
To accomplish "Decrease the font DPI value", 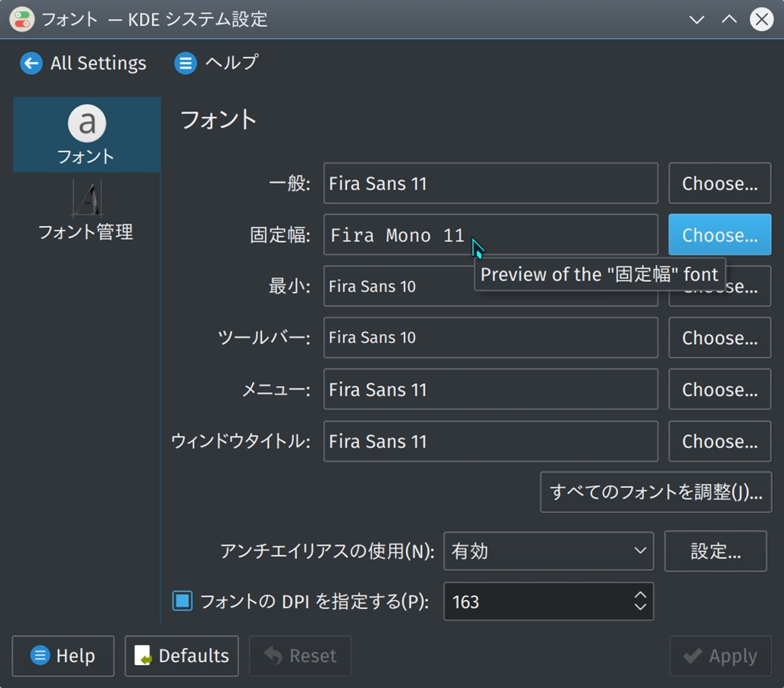I will 641,608.
